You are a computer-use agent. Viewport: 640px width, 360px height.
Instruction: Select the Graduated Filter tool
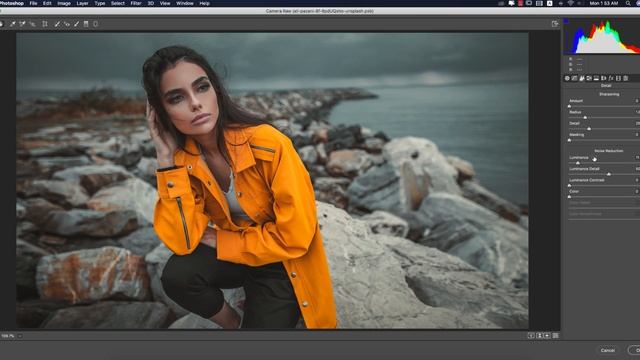click(86, 24)
